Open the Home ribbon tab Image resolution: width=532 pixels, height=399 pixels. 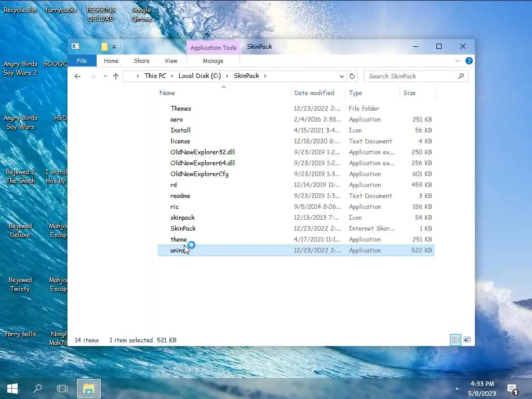[111, 61]
